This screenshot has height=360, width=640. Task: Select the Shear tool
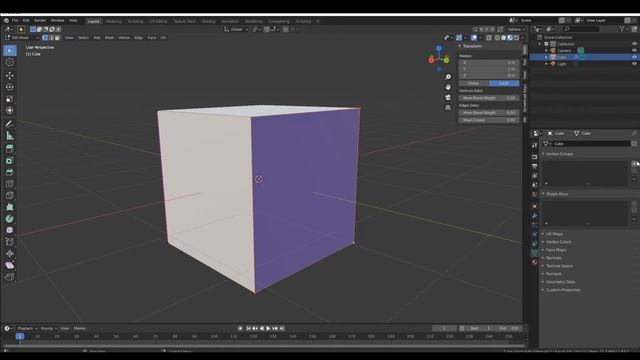[10, 265]
